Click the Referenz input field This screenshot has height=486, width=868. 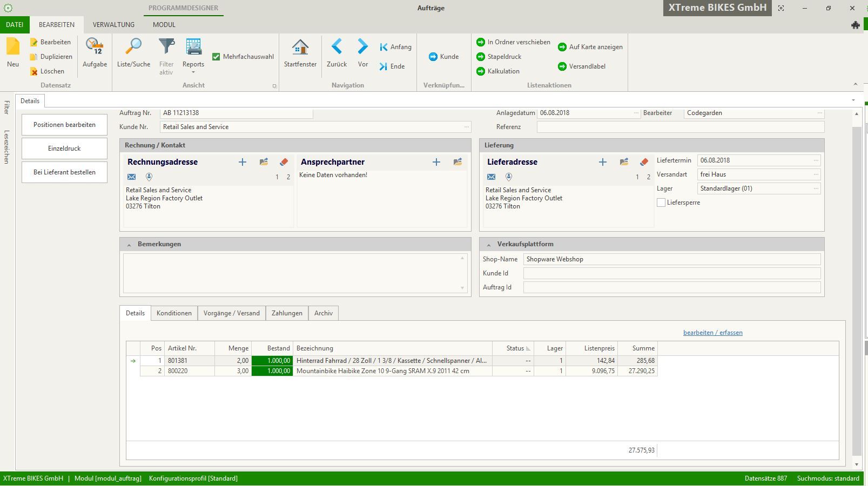click(x=680, y=127)
